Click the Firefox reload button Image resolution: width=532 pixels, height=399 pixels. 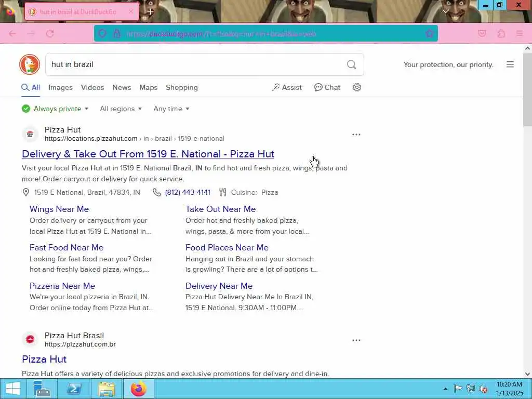pos(50,34)
